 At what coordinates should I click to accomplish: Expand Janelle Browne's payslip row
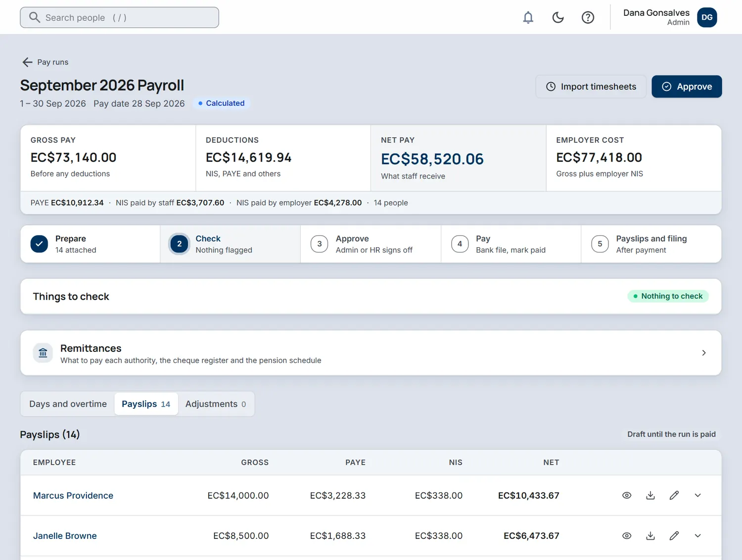(698, 536)
